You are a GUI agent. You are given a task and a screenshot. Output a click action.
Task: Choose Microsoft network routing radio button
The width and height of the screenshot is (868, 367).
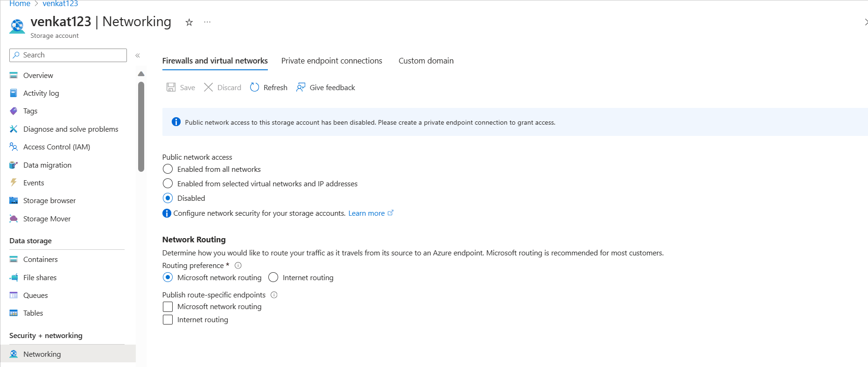(168, 277)
